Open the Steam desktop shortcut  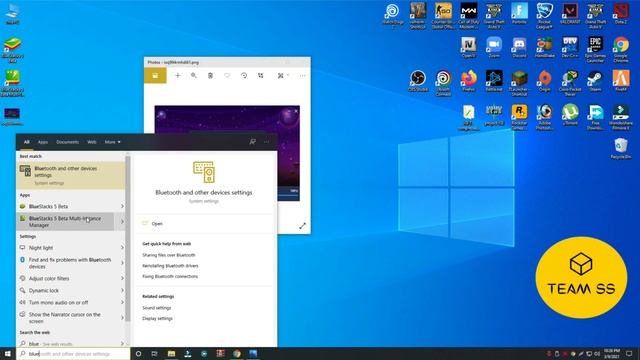pos(596,81)
